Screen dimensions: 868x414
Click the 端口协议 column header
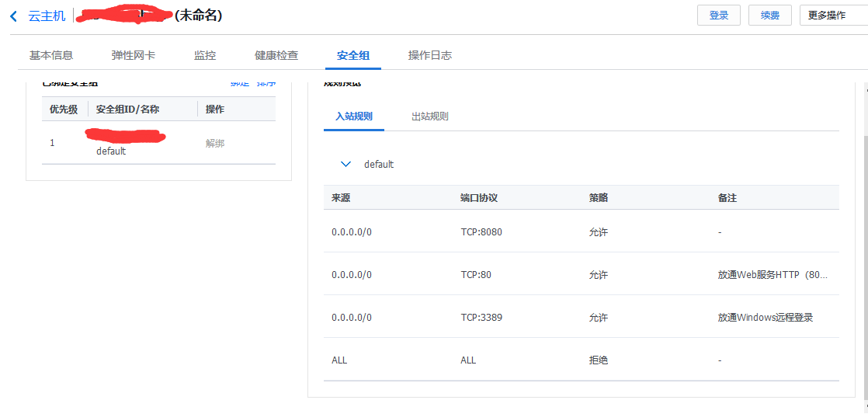click(479, 197)
